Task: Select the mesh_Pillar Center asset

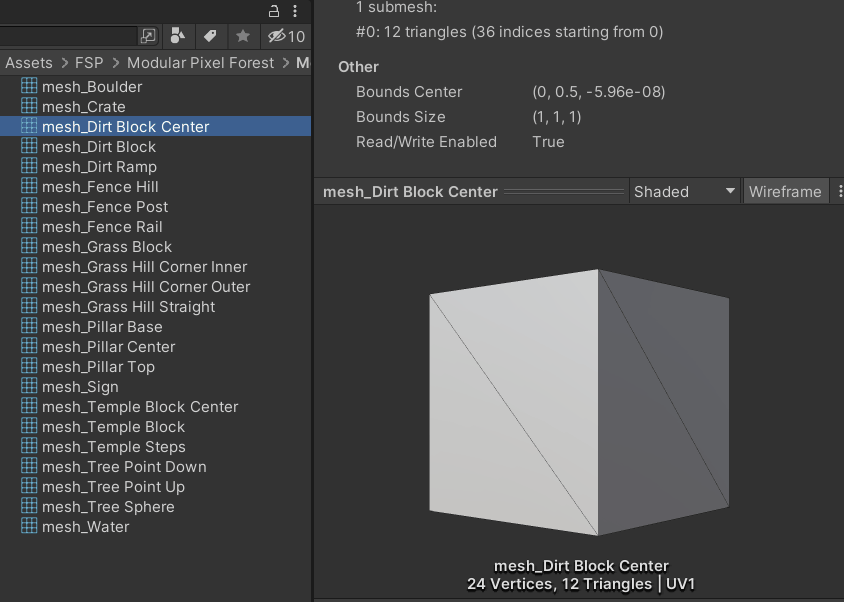Action: tap(156, 347)
